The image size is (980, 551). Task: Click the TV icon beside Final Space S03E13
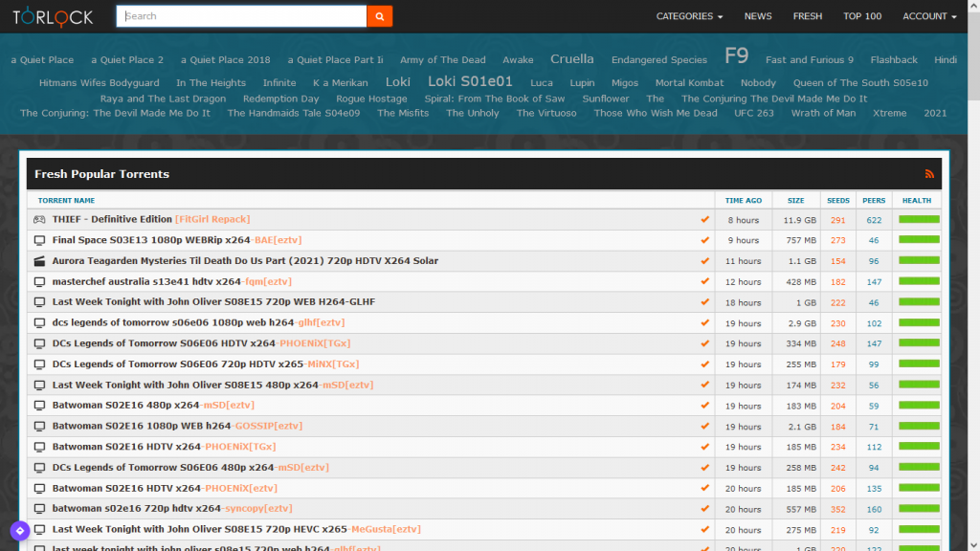click(x=39, y=240)
